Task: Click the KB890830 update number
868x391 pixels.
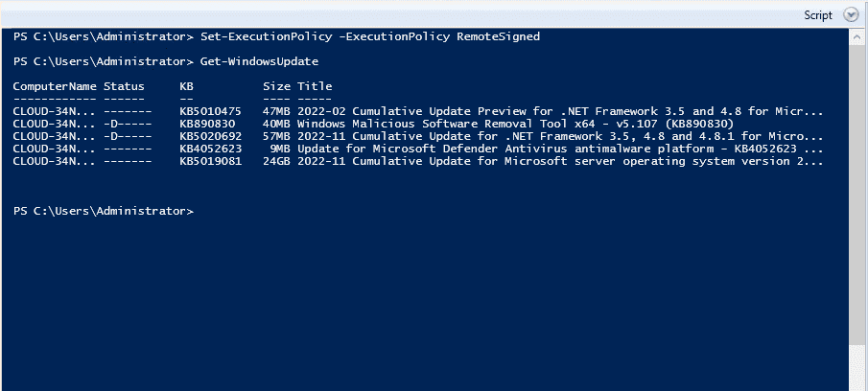Action: click(x=206, y=124)
